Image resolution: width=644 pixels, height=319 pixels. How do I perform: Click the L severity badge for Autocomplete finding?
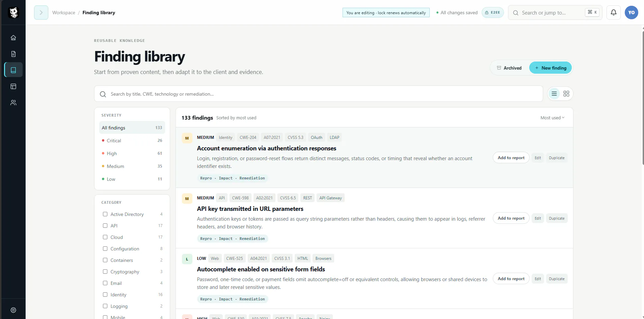point(187,259)
